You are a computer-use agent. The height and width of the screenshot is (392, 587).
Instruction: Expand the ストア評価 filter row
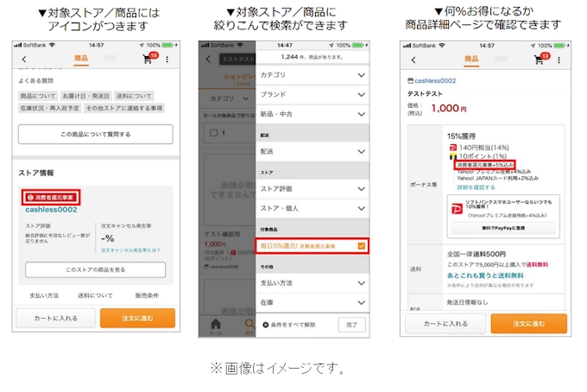pyautogui.click(x=311, y=187)
